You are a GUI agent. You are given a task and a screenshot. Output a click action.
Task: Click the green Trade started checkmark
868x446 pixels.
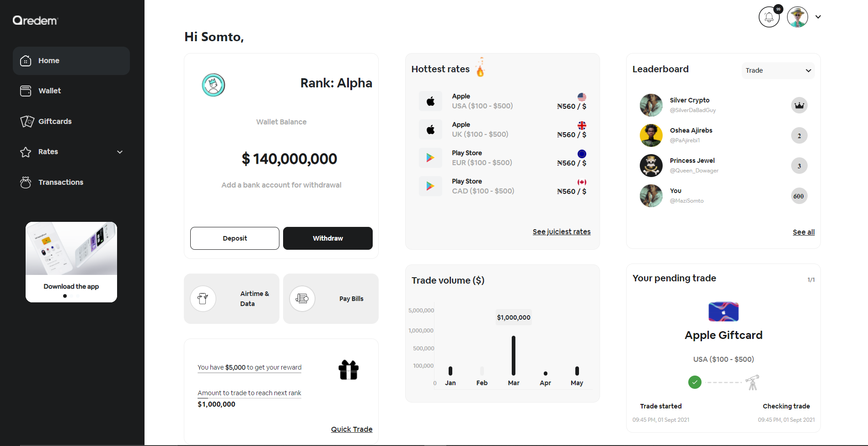[x=695, y=382]
